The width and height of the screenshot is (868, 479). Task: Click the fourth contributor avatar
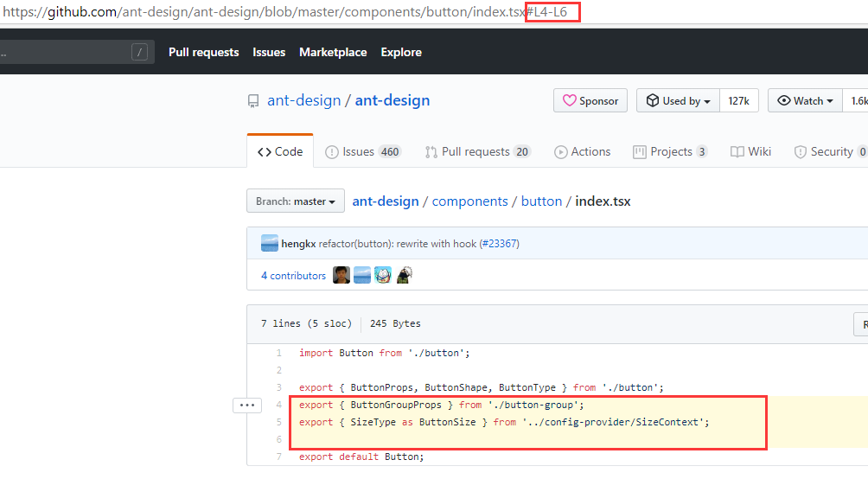[404, 275]
